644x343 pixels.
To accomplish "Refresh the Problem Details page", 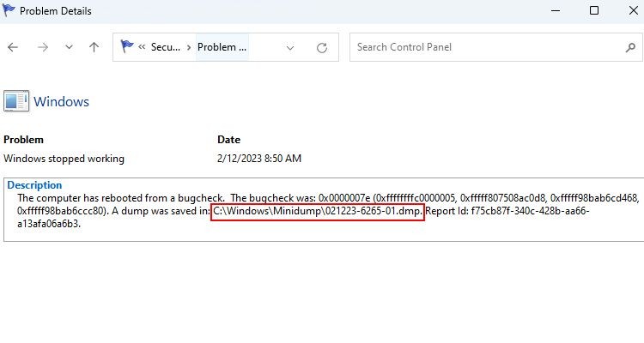I will click(x=322, y=48).
